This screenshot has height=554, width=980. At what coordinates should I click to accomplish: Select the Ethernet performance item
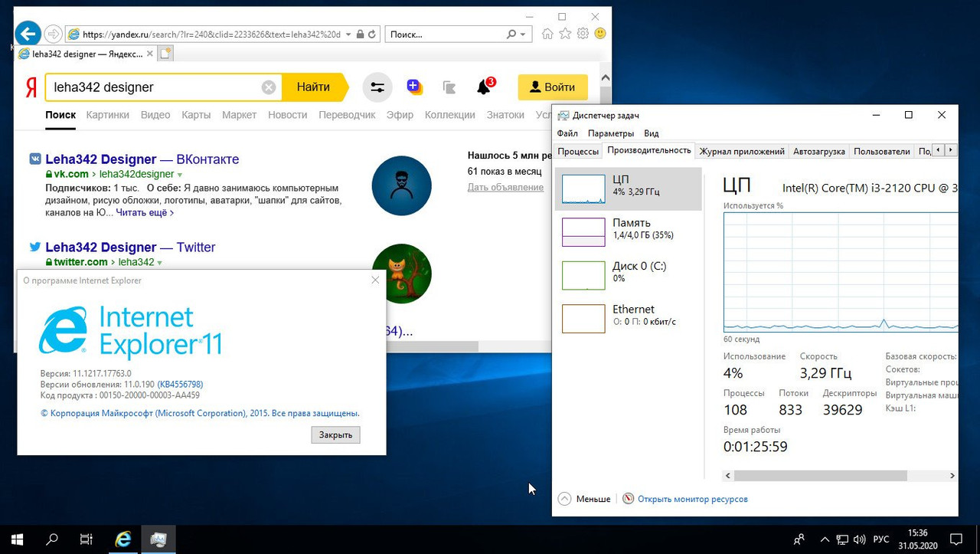point(629,318)
